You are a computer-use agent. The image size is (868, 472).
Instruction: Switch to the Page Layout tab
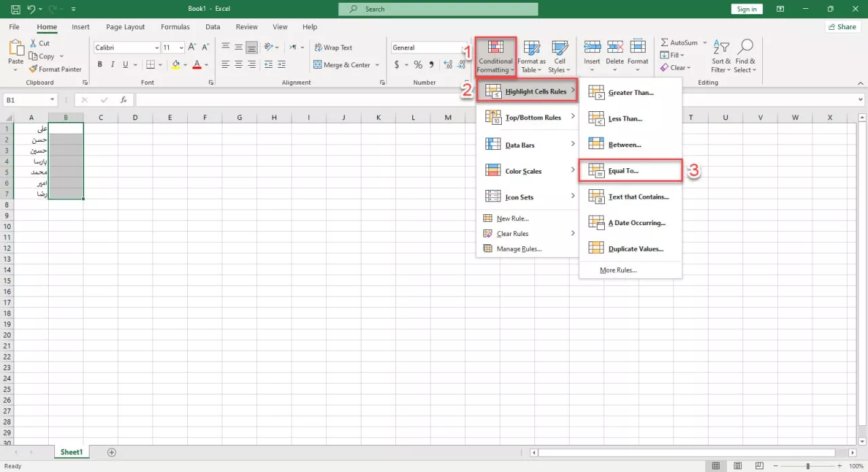tap(125, 27)
